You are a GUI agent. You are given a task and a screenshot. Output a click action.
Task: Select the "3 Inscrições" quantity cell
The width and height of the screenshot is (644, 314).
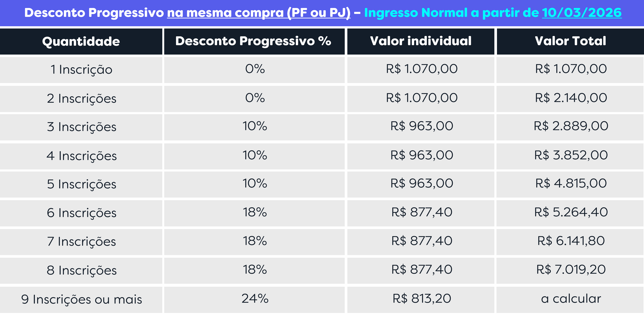(82, 127)
